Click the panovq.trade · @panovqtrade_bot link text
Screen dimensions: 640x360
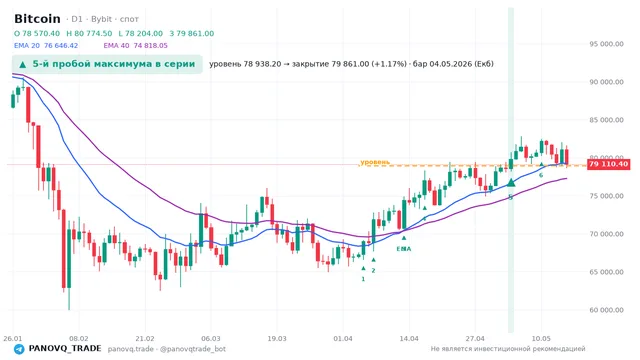click(167, 349)
